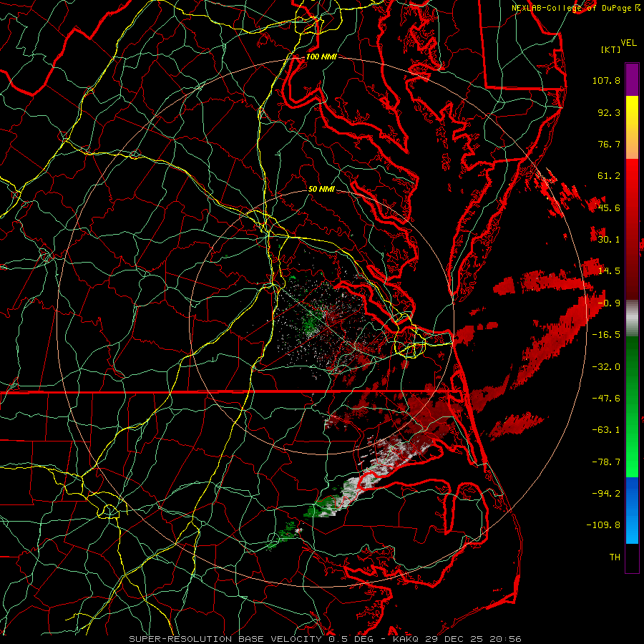Click the -32.0 legend value
This screenshot has width=644, height=644.
pyautogui.click(x=606, y=367)
